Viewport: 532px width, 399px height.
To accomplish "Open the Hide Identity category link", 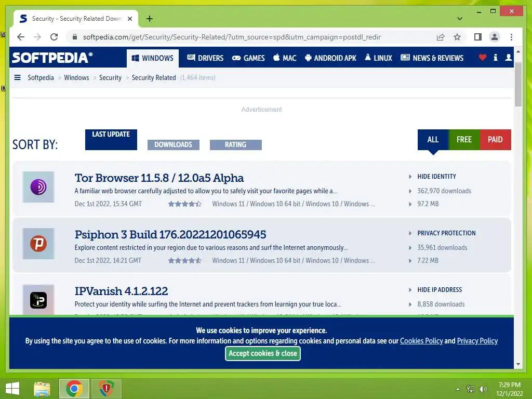I will pos(436,177).
